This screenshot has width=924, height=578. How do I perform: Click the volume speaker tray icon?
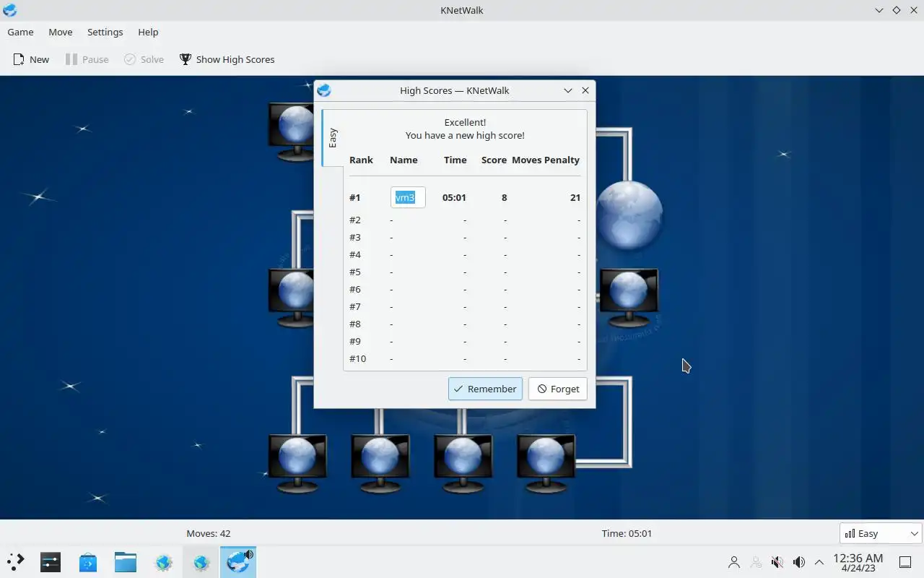(799, 562)
